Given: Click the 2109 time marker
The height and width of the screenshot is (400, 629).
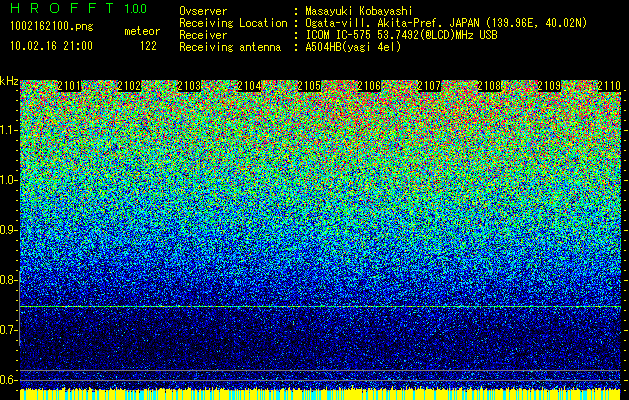Looking at the screenshot, I should (x=549, y=86).
